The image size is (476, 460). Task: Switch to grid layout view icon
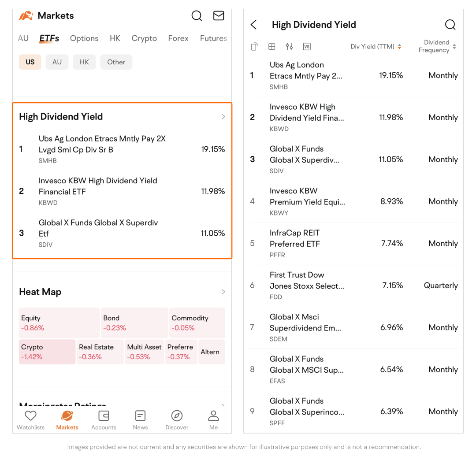(x=272, y=47)
